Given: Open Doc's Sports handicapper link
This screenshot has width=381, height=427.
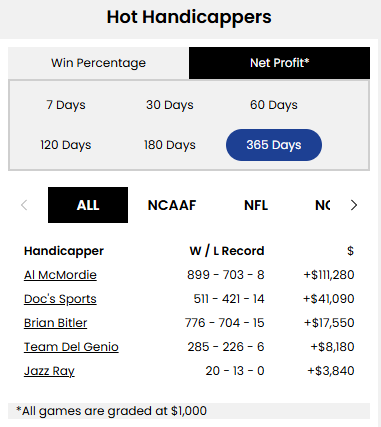Looking at the screenshot, I should [x=60, y=299].
